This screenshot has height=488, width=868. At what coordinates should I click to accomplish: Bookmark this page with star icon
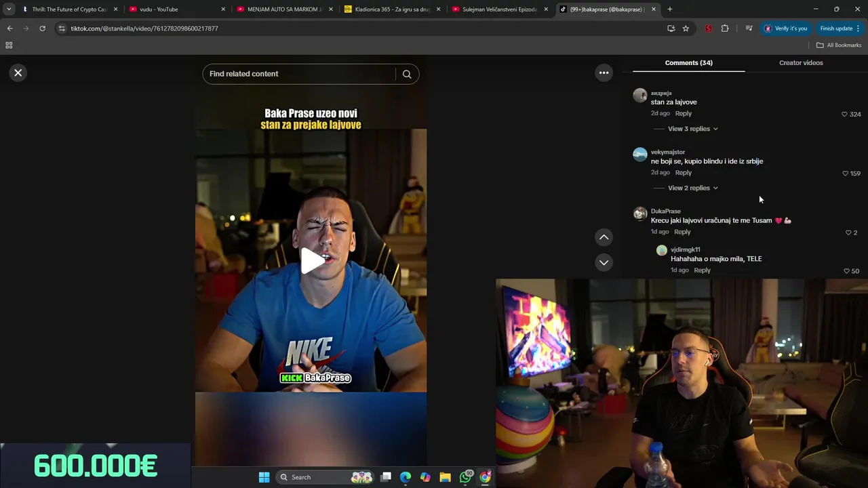pyautogui.click(x=686, y=28)
